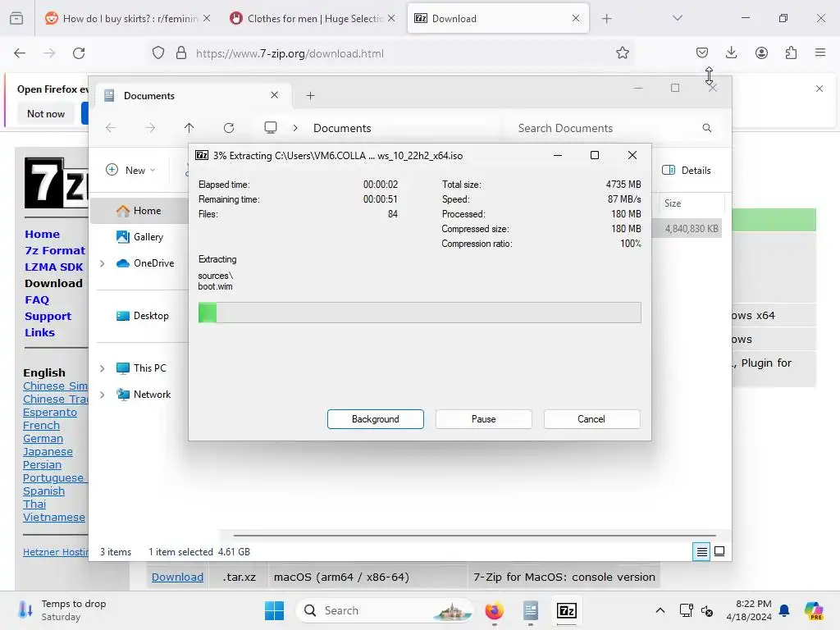Switch to 'How do I buy skirts' tab
Viewport: 840px width, 630px height.
(x=129, y=18)
